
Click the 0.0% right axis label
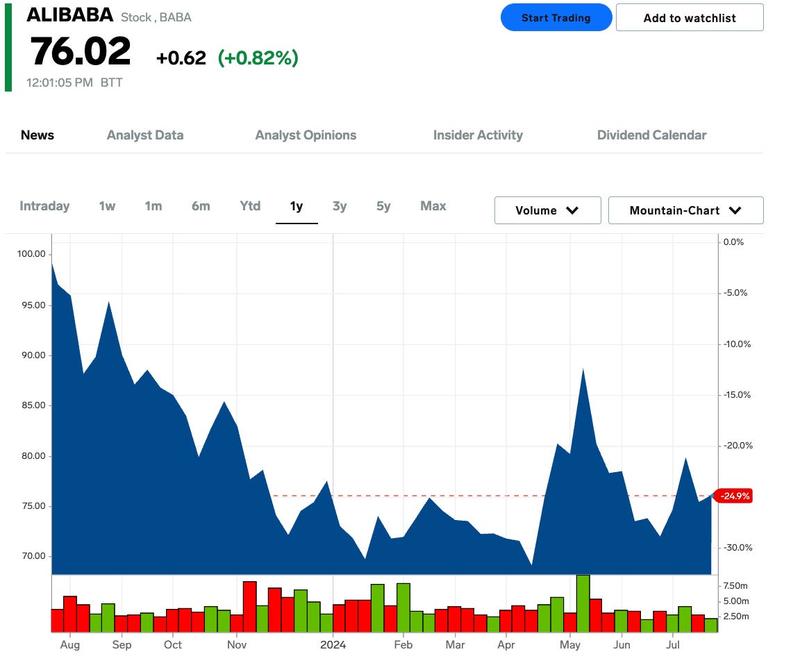(x=734, y=242)
